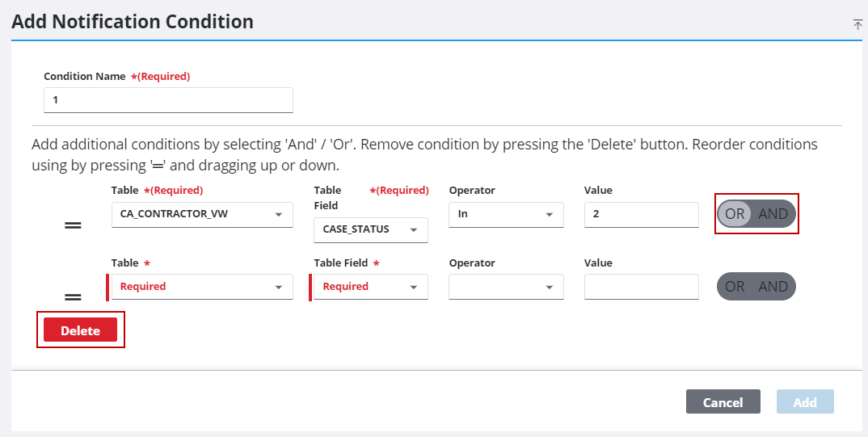Open the CA_CONTRACTOR_VW table dropdown
The image size is (868, 437).
coord(202,214)
